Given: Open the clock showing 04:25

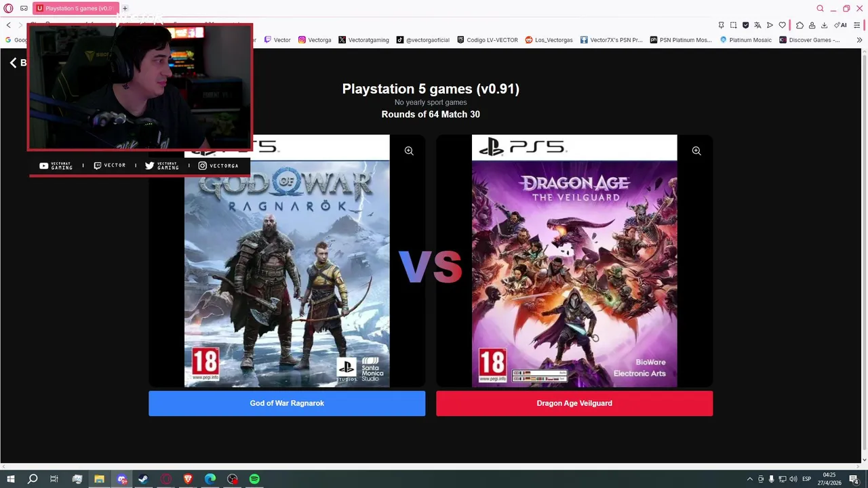Looking at the screenshot, I should click(829, 479).
